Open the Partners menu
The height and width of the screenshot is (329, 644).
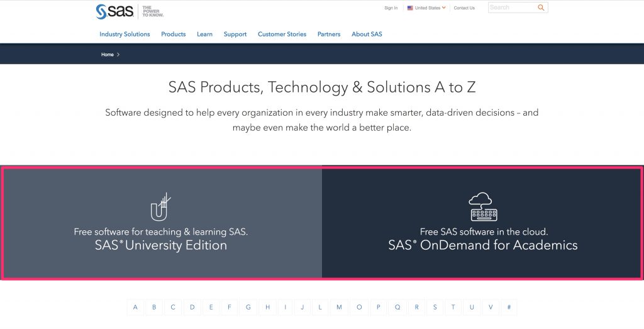(x=329, y=34)
